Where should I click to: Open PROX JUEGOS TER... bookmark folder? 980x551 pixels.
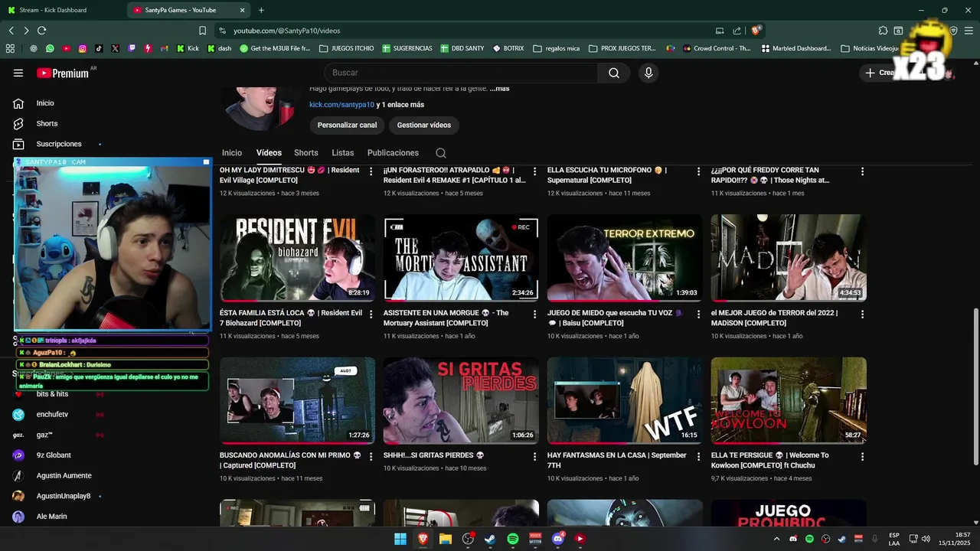point(622,48)
